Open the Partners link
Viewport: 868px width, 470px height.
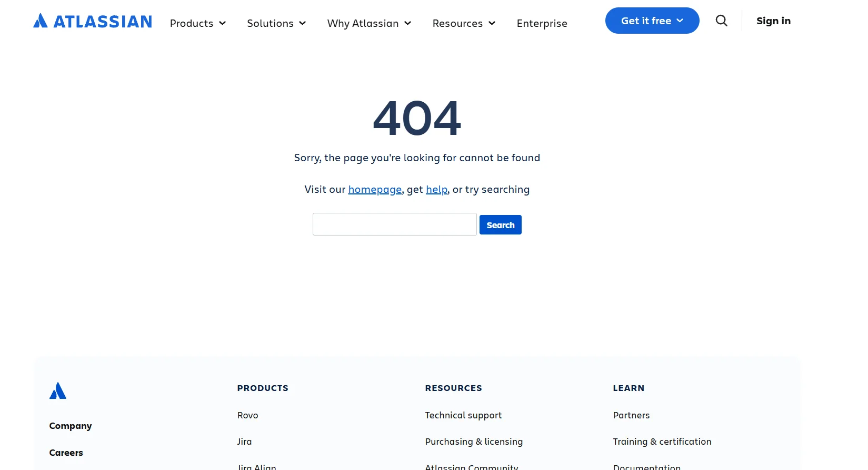point(631,415)
